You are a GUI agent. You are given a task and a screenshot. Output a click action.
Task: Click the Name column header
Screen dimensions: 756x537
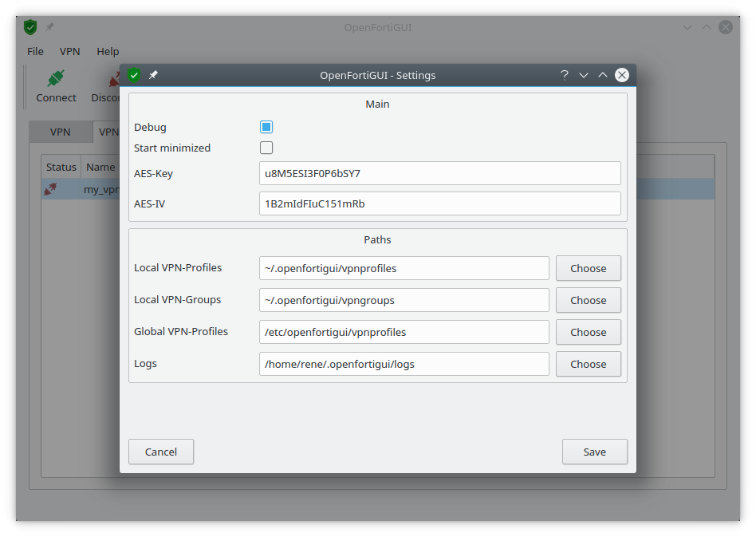(x=100, y=167)
